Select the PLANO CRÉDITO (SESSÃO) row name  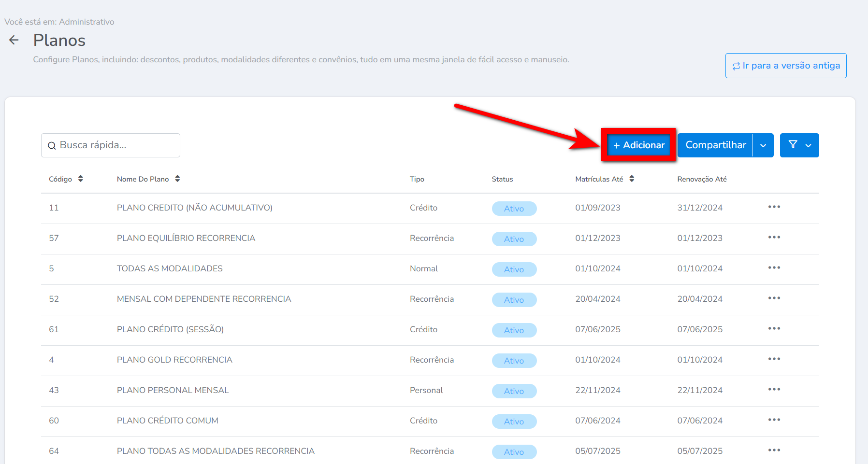[170, 329]
